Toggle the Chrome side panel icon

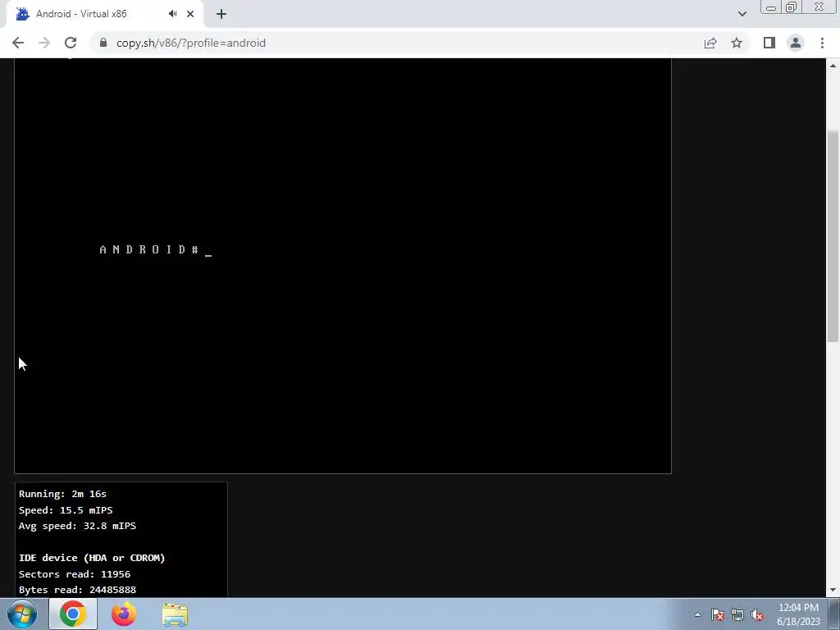pyautogui.click(x=769, y=43)
